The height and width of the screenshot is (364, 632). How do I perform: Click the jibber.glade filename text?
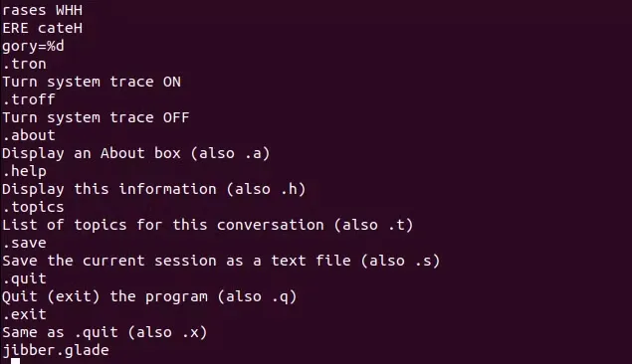click(56, 350)
